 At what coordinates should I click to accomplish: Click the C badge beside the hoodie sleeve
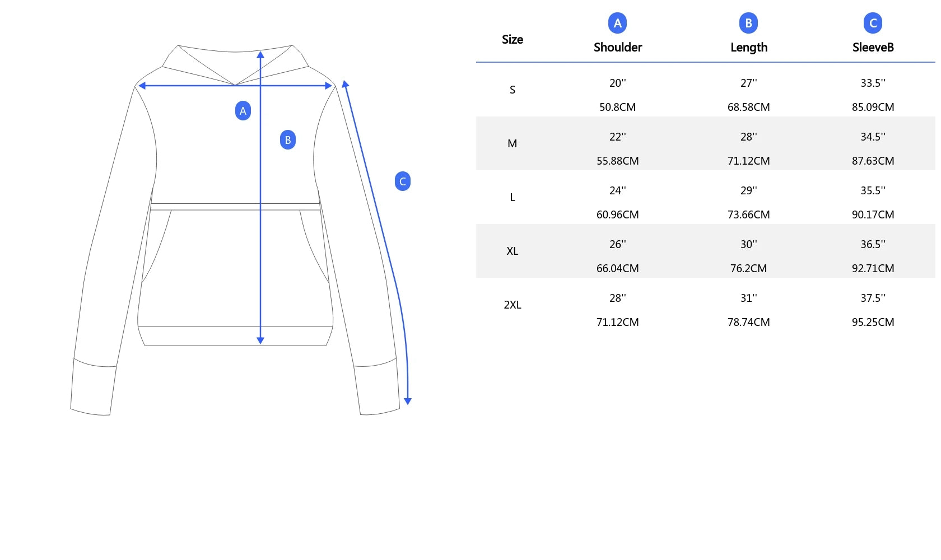click(x=402, y=181)
